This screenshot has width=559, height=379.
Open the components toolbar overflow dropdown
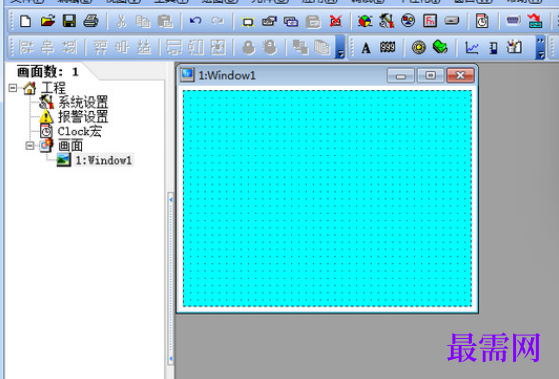click(x=540, y=47)
